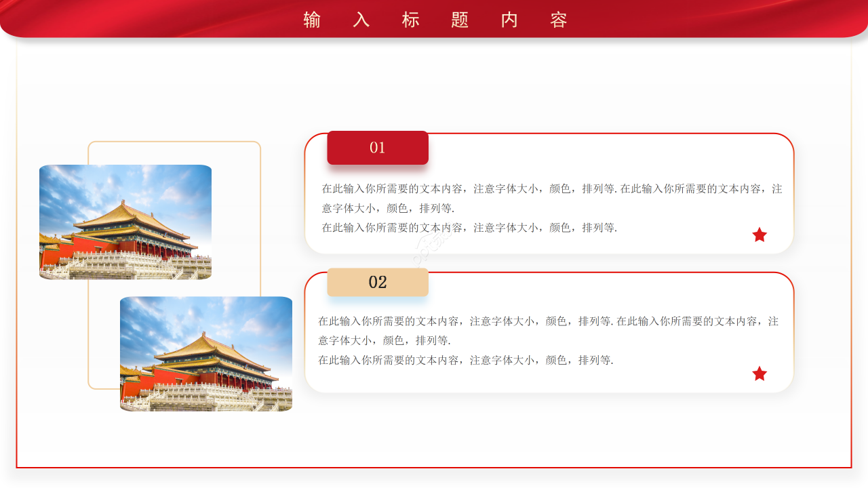This screenshot has height=488, width=868.
Task: Select the upper Forbidden City photo
Action: click(125, 221)
